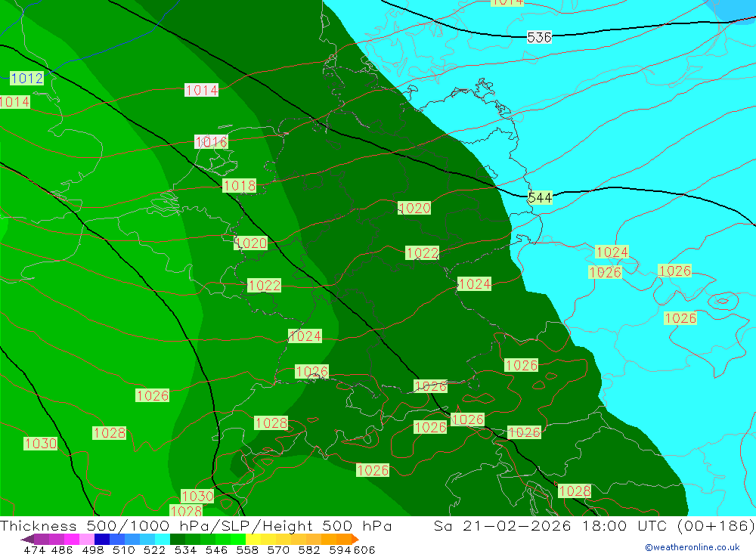Click the orange arrow end of the legend
Image resolution: width=756 pixels, height=554 pixels.
[355, 539]
